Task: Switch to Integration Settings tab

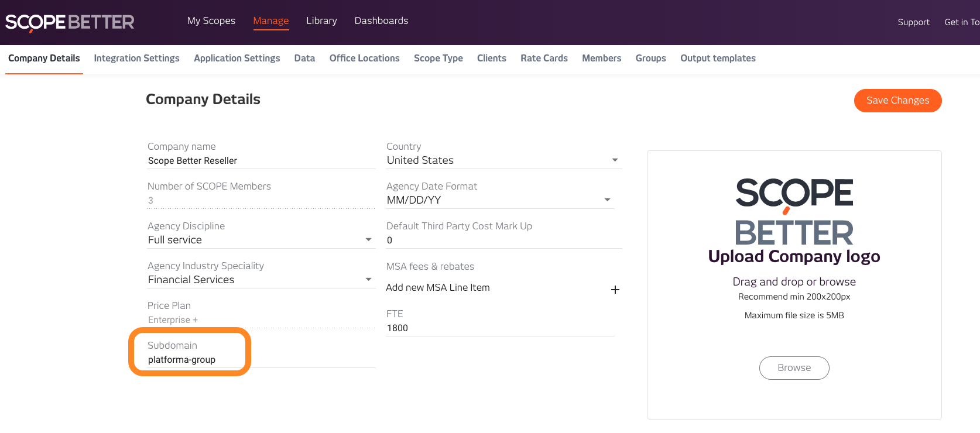Action: click(136, 59)
